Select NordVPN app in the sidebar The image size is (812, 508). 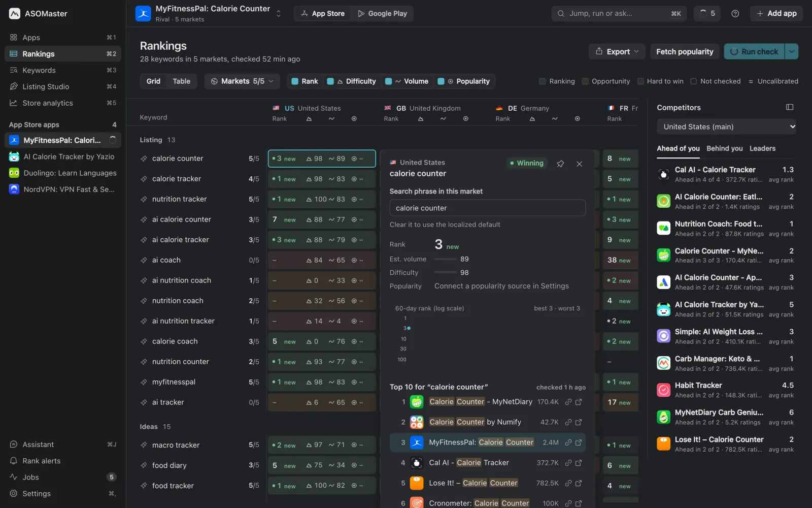click(x=63, y=189)
